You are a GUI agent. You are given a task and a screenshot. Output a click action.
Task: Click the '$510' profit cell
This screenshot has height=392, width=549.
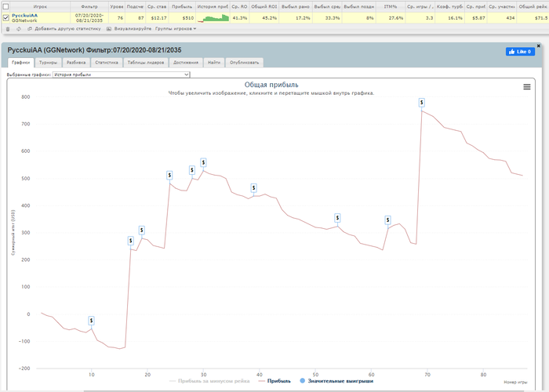pyautogui.click(x=182, y=18)
